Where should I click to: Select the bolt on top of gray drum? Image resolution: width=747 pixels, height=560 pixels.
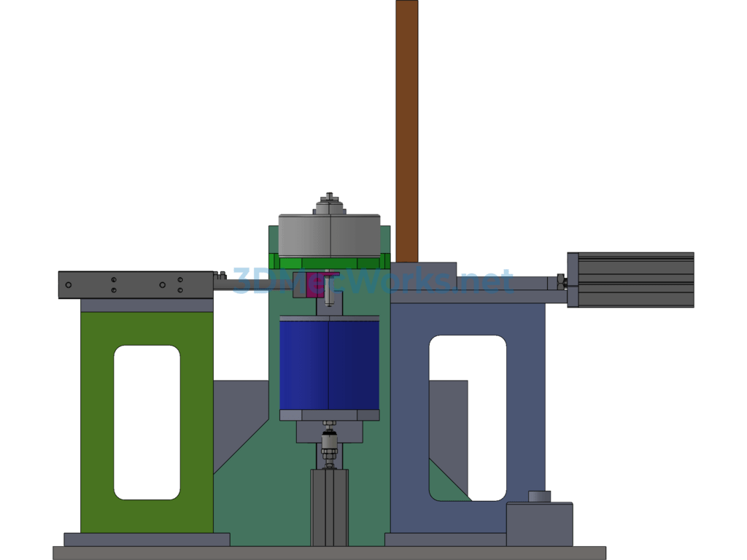(x=330, y=198)
